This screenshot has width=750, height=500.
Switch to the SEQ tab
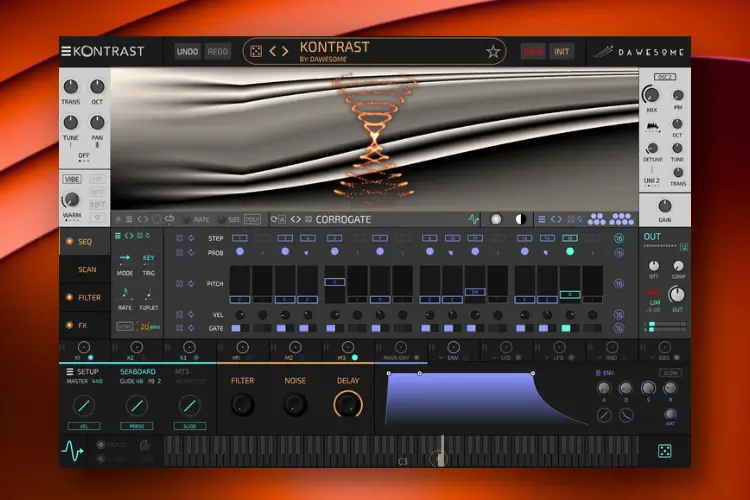click(x=85, y=242)
